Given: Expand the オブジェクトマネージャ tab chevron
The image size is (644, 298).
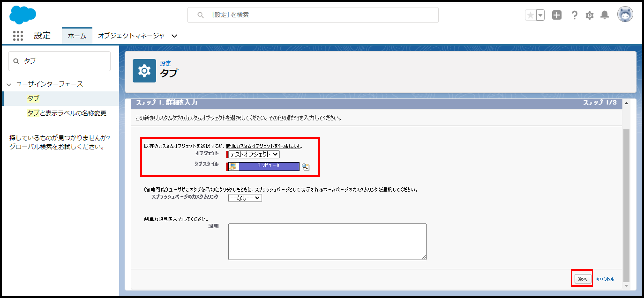Looking at the screenshot, I should click(175, 36).
